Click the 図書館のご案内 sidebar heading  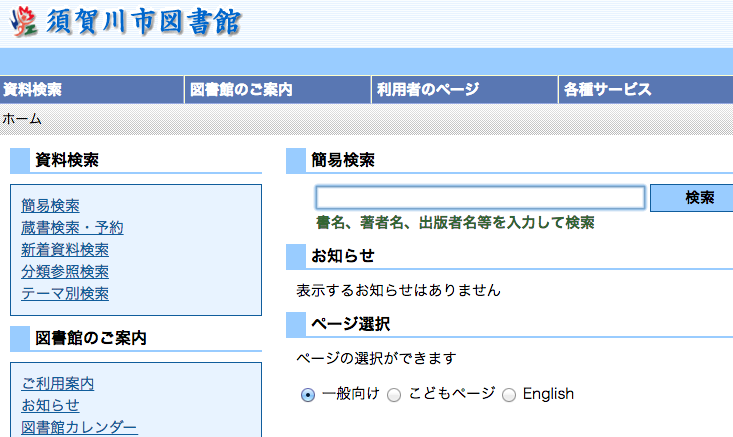click(x=91, y=338)
